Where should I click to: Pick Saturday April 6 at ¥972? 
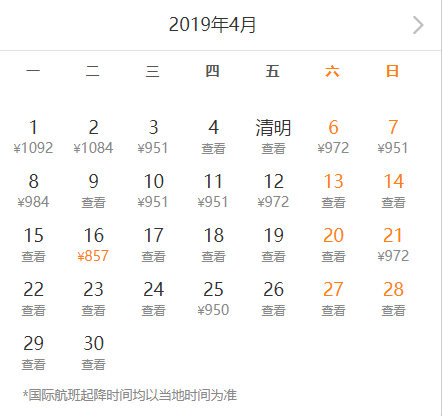click(x=333, y=137)
